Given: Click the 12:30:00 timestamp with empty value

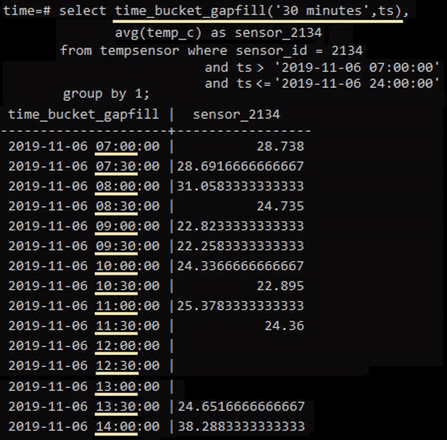Looking at the screenshot, I should (84, 366).
